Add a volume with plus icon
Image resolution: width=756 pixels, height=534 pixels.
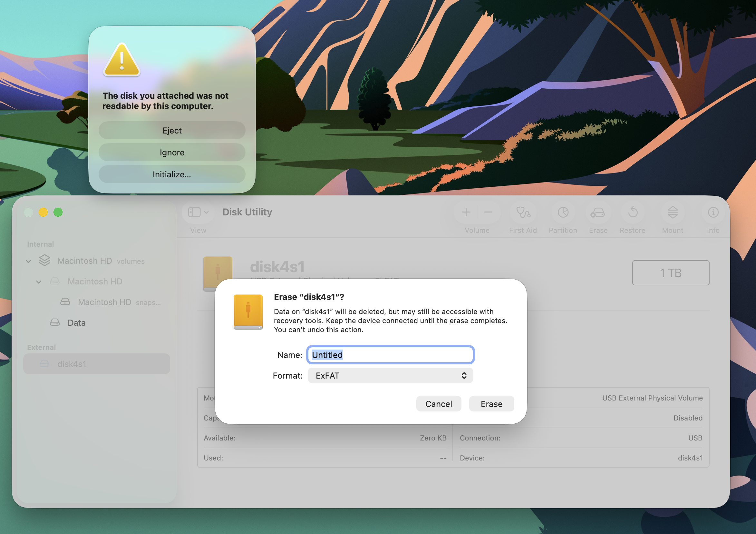(x=466, y=212)
